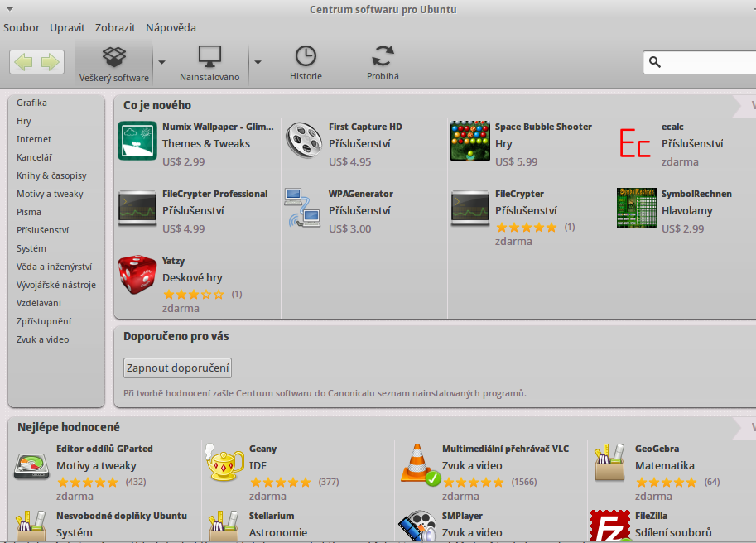Open the Numix Wallpaper app icon
This screenshot has width=756, height=543.
click(137, 141)
